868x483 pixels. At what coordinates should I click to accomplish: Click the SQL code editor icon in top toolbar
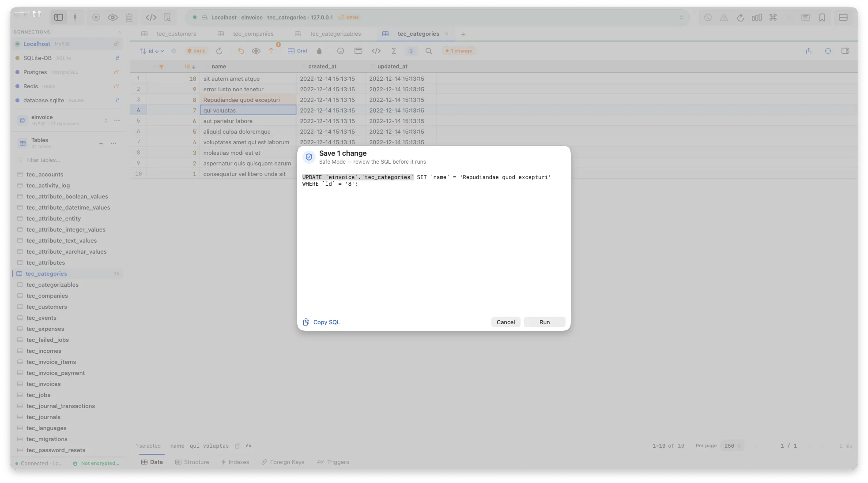(x=151, y=17)
